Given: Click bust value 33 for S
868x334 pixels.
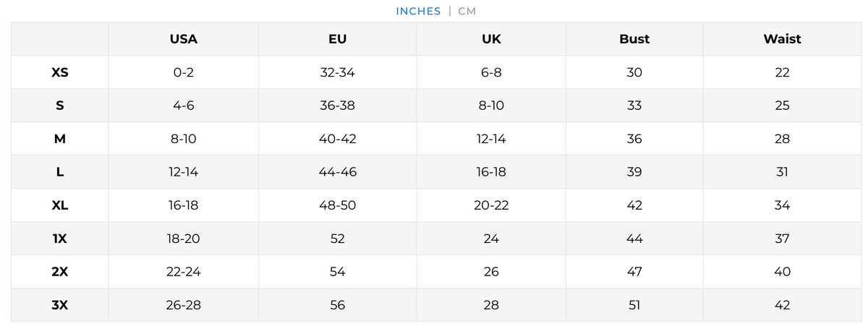Looking at the screenshot, I should click(634, 106).
